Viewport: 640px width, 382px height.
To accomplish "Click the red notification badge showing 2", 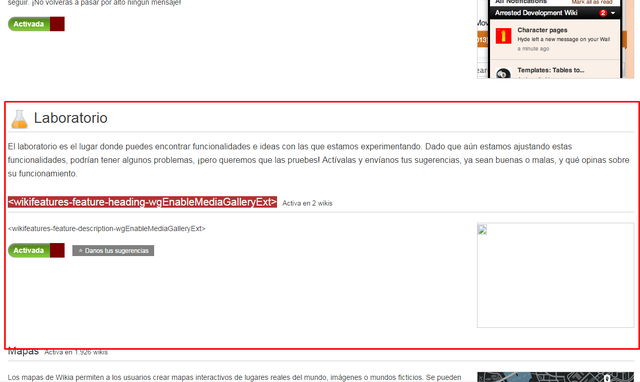I will pos(603,13).
